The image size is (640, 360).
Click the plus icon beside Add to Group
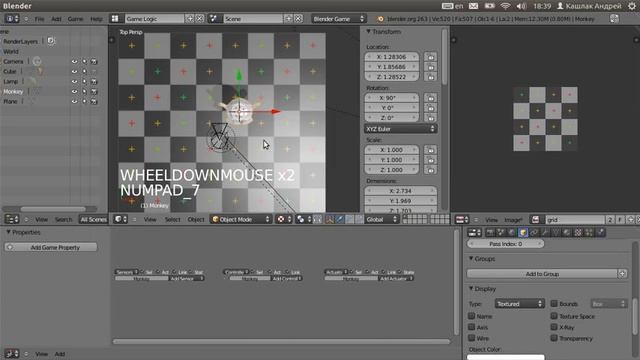coord(622,274)
